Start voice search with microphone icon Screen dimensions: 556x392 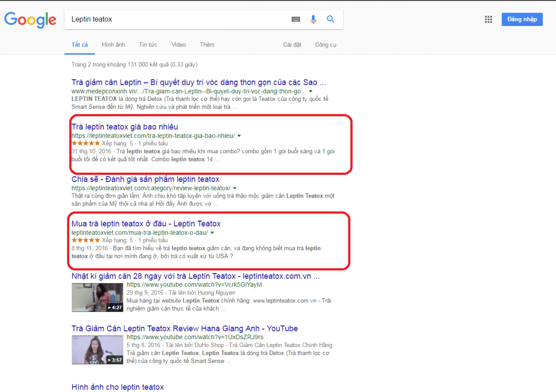[313, 19]
